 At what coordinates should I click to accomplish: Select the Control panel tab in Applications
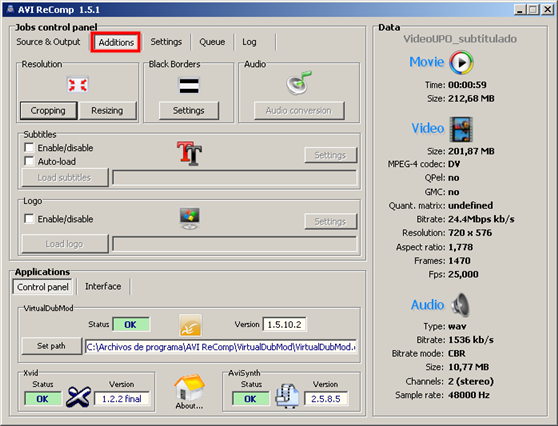click(43, 287)
